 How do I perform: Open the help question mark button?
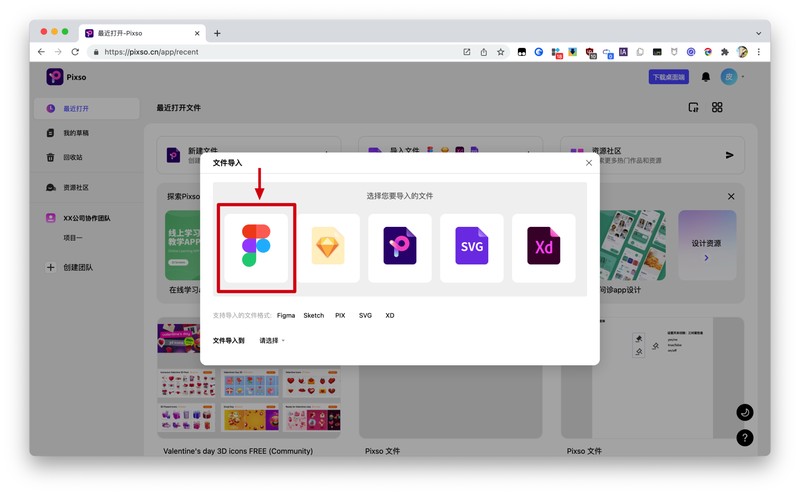point(744,437)
